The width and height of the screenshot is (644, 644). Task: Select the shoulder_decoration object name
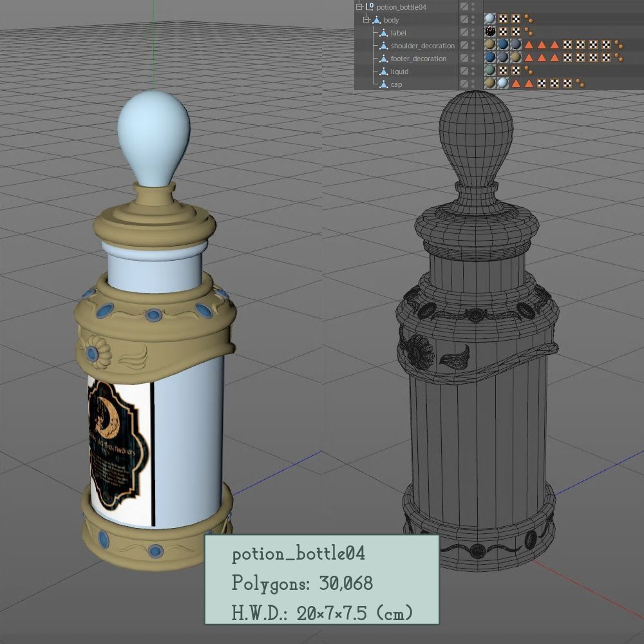tap(422, 46)
